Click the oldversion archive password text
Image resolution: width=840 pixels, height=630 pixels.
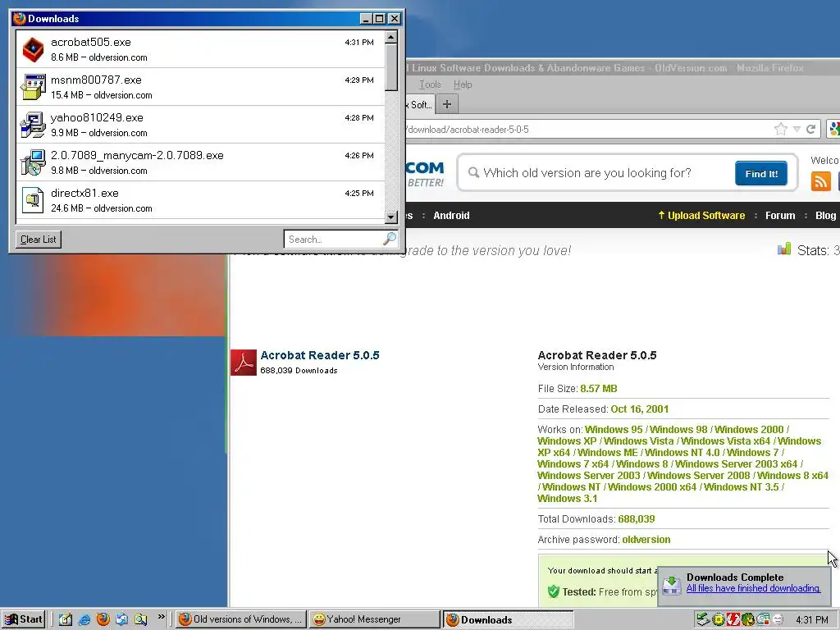pos(646,540)
